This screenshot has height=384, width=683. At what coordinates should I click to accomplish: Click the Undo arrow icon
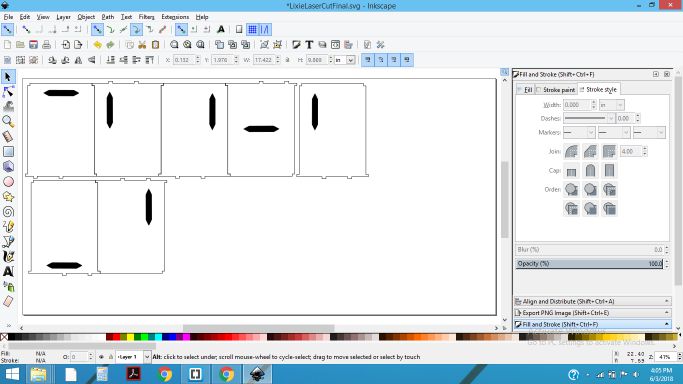click(x=98, y=45)
